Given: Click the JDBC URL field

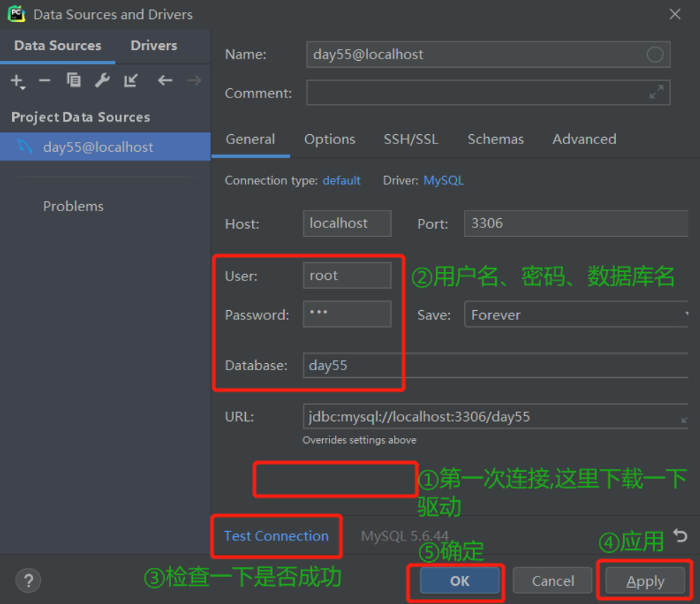Looking at the screenshot, I should click(x=496, y=417).
